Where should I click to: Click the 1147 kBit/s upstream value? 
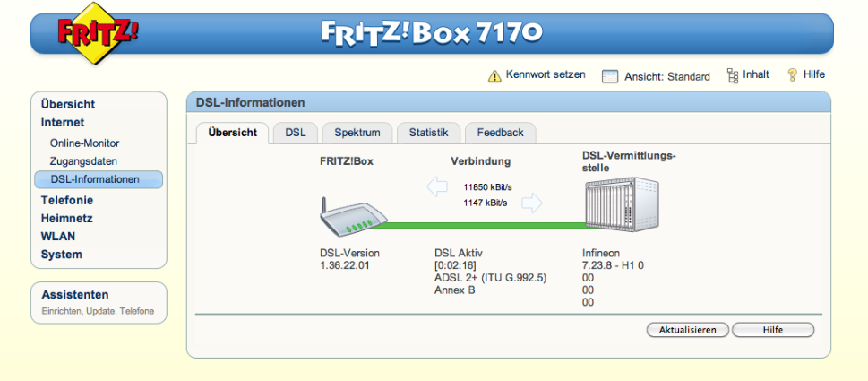point(485,203)
